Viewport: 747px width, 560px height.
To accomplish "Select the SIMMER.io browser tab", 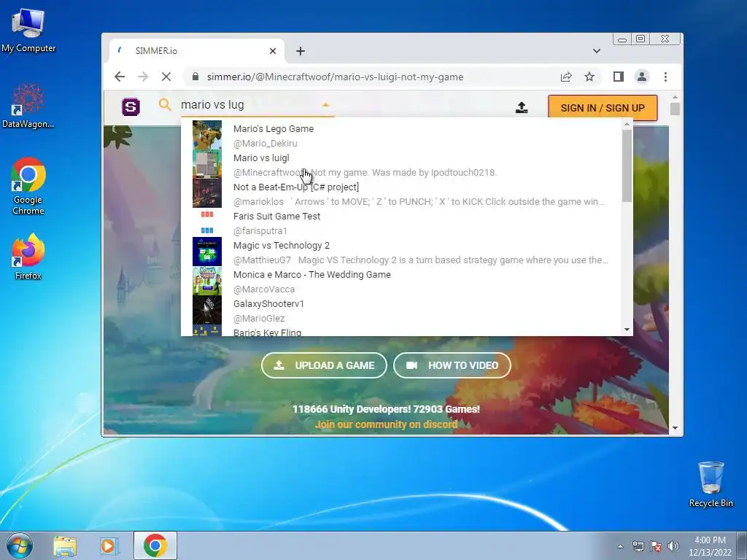I will pyautogui.click(x=197, y=51).
